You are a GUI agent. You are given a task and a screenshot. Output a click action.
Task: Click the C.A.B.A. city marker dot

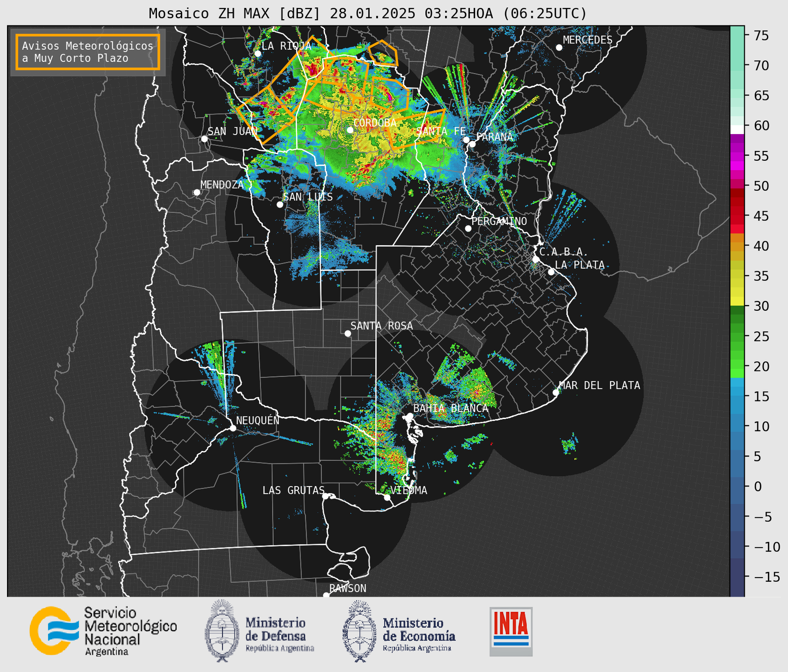click(x=536, y=259)
